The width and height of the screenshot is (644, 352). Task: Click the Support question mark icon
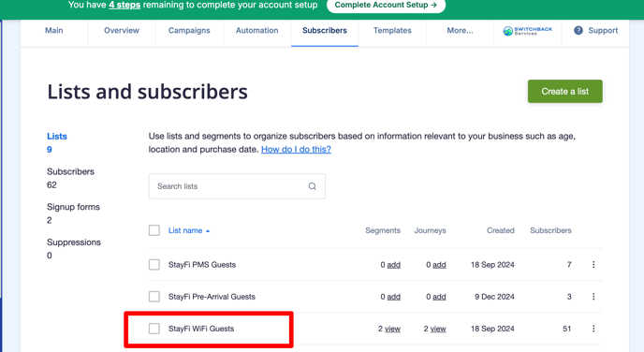pos(578,30)
